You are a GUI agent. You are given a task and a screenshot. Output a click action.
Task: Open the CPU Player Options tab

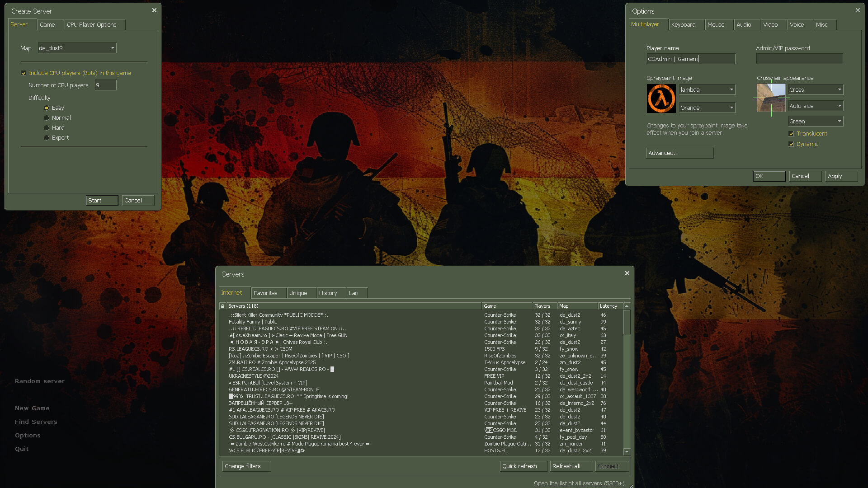tap(95, 24)
